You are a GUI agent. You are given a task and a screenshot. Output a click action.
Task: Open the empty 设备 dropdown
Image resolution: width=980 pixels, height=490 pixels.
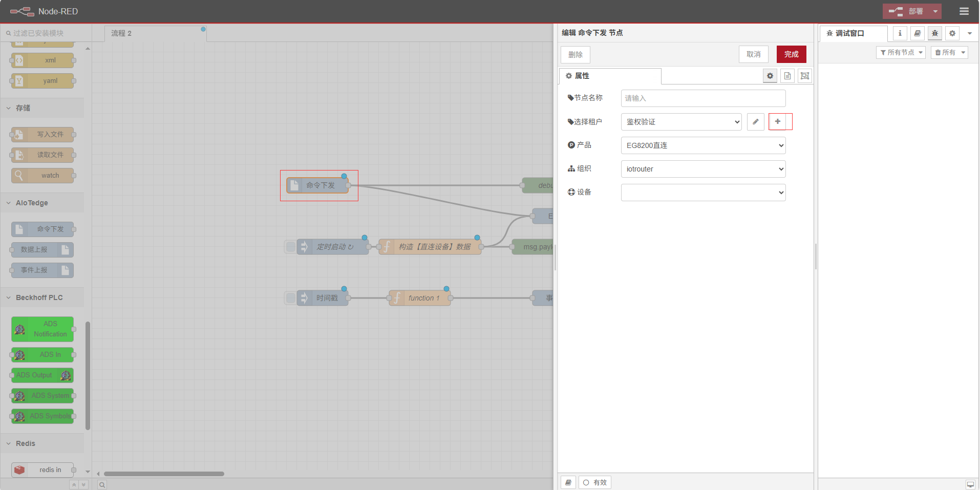[x=703, y=193]
